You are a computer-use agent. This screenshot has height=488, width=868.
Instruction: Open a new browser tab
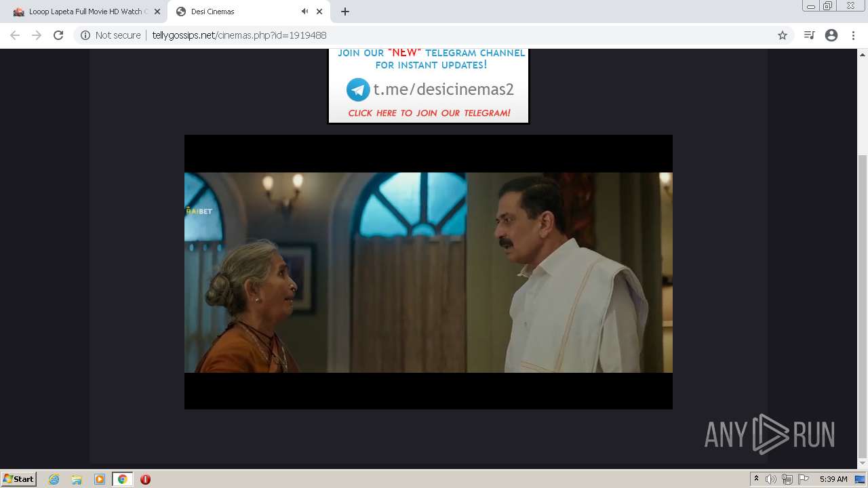(x=345, y=12)
